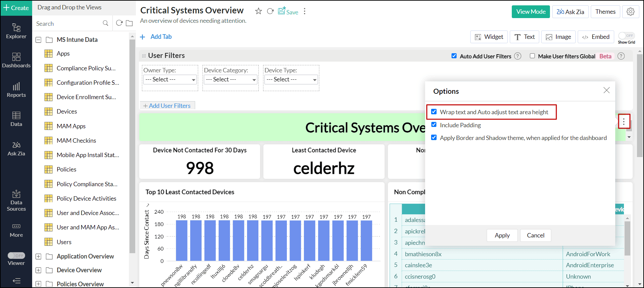
Task: Open the Device Category select dropdown
Action: (x=231, y=79)
